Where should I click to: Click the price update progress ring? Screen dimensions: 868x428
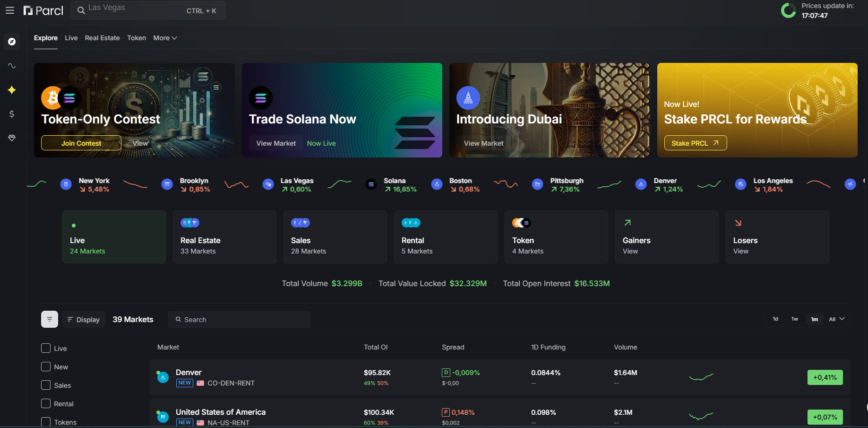[x=789, y=10]
